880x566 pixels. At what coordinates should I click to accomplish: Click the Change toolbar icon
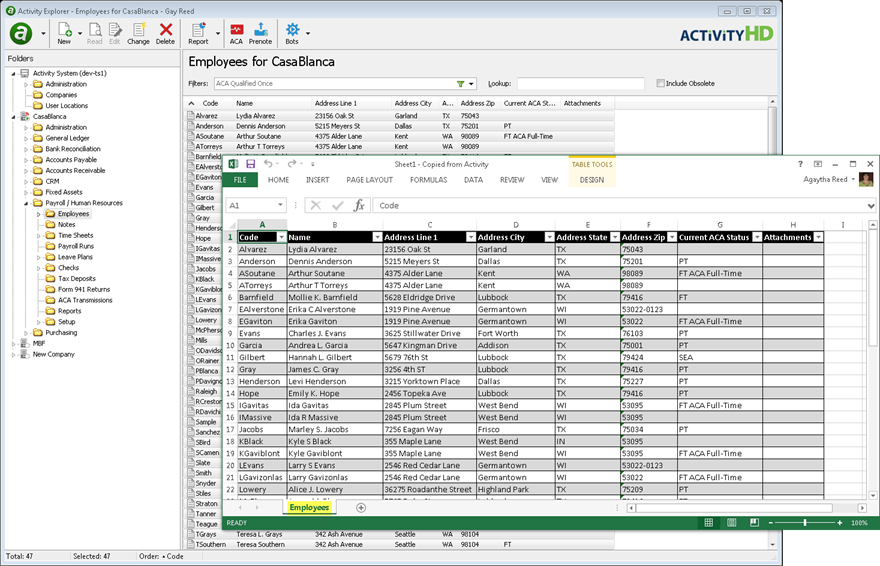pos(138,33)
